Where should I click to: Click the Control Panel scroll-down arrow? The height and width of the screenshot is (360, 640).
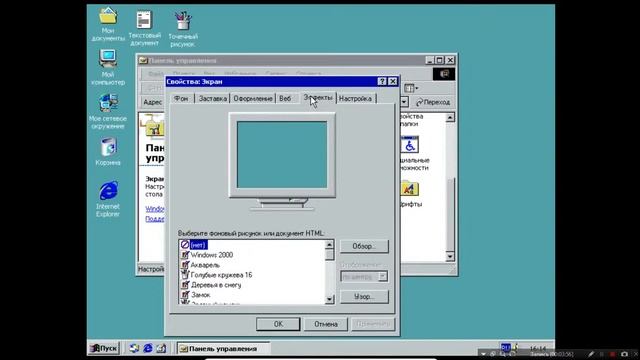pos(450,256)
